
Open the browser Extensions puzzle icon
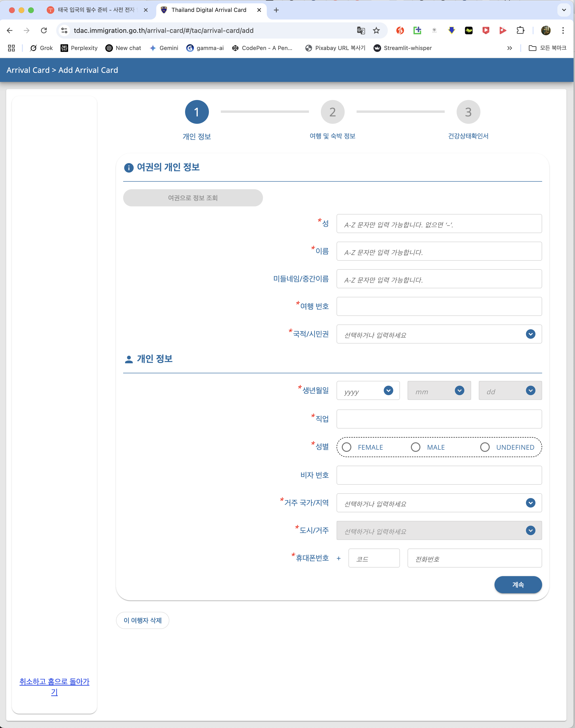520,31
